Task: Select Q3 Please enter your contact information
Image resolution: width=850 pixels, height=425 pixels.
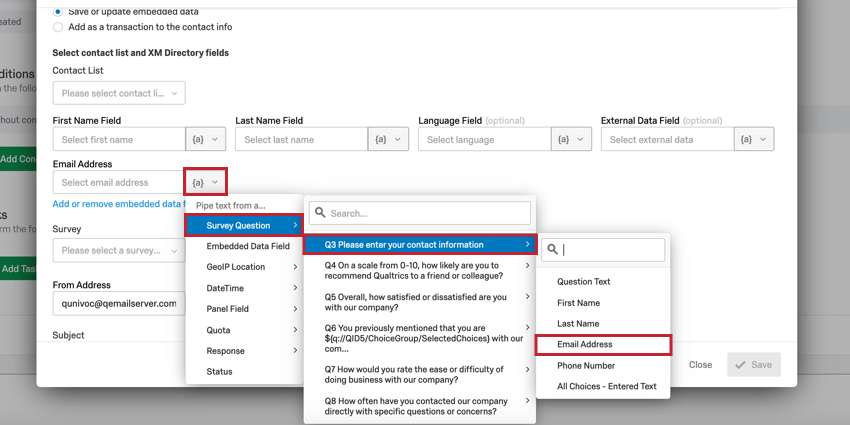Action: coord(420,245)
